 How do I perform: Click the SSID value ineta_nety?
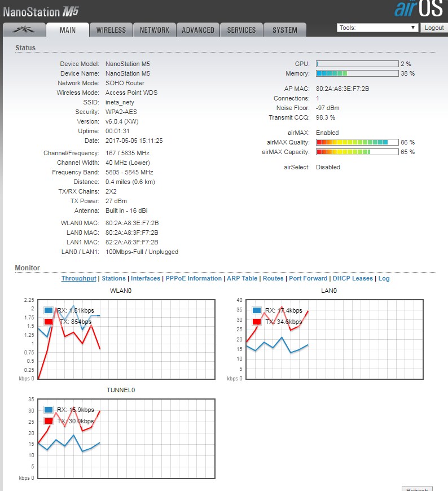[120, 102]
